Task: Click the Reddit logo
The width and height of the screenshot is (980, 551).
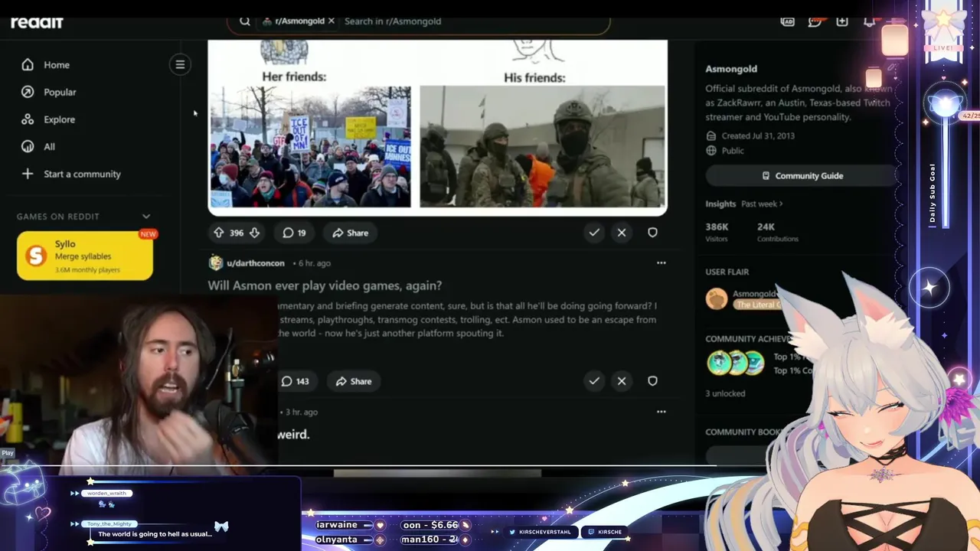Action: click(x=36, y=22)
